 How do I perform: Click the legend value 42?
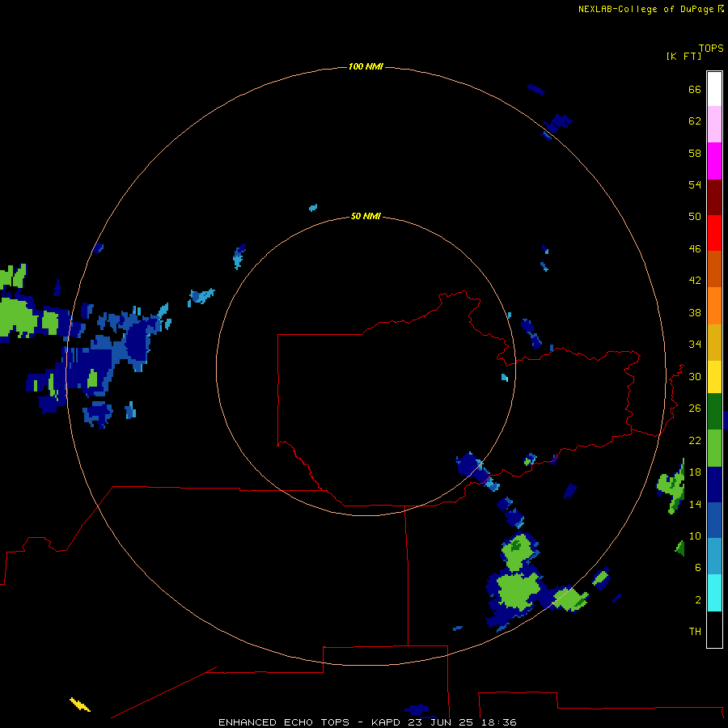tap(695, 280)
